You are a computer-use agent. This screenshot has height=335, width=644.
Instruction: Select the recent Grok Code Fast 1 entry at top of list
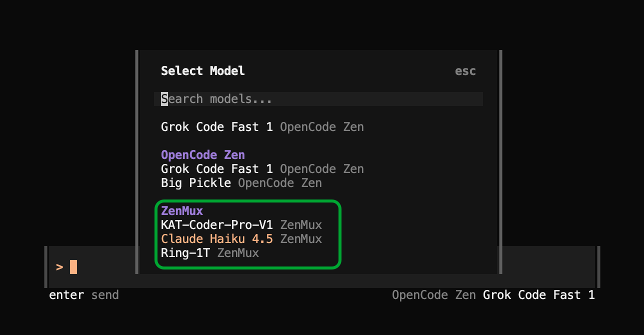click(216, 127)
